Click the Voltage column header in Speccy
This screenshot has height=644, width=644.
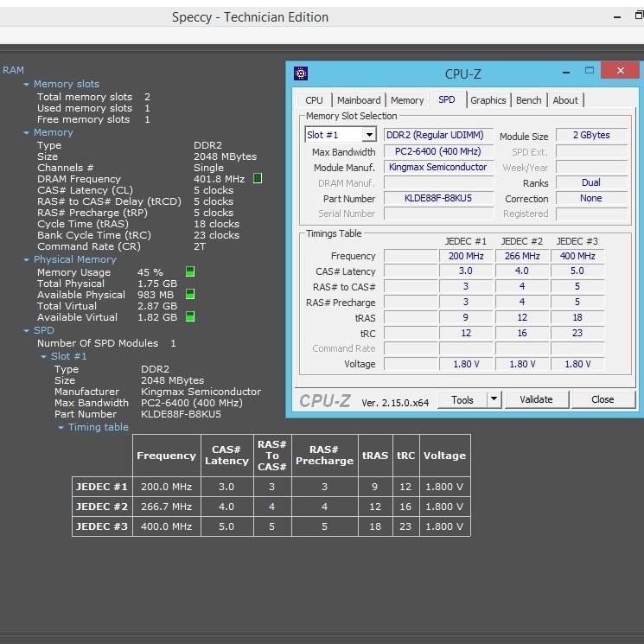(445, 456)
